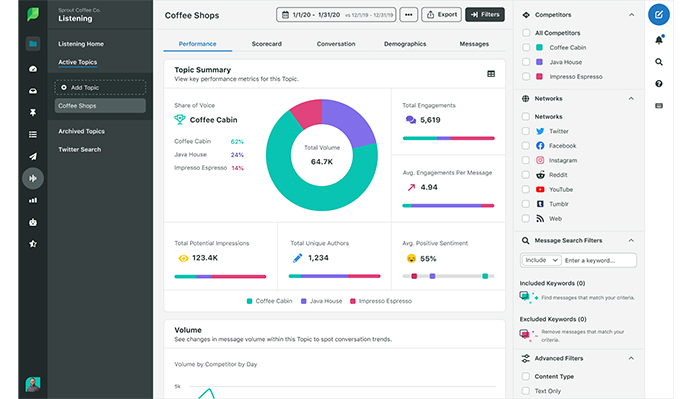The height and width of the screenshot is (399, 692).
Task: Toggle the table view icon in Topic Summary
Action: coord(491,74)
